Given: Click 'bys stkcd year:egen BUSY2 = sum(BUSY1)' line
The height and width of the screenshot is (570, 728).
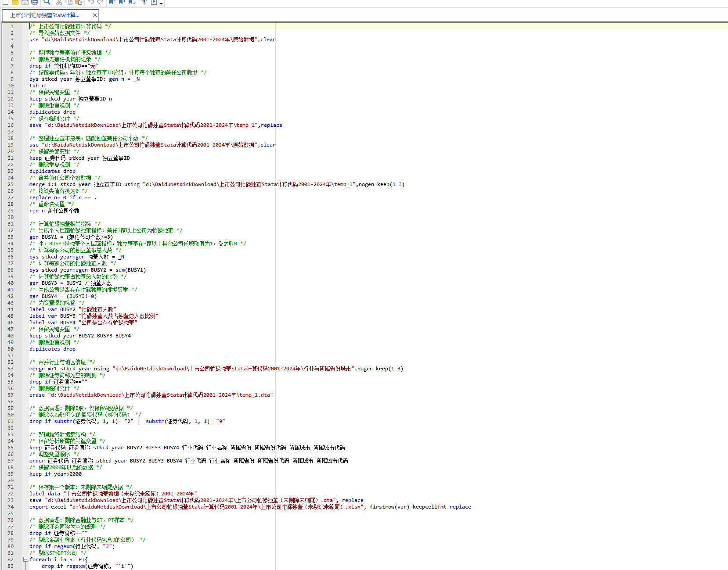Looking at the screenshot, I should tap(88, 270).
